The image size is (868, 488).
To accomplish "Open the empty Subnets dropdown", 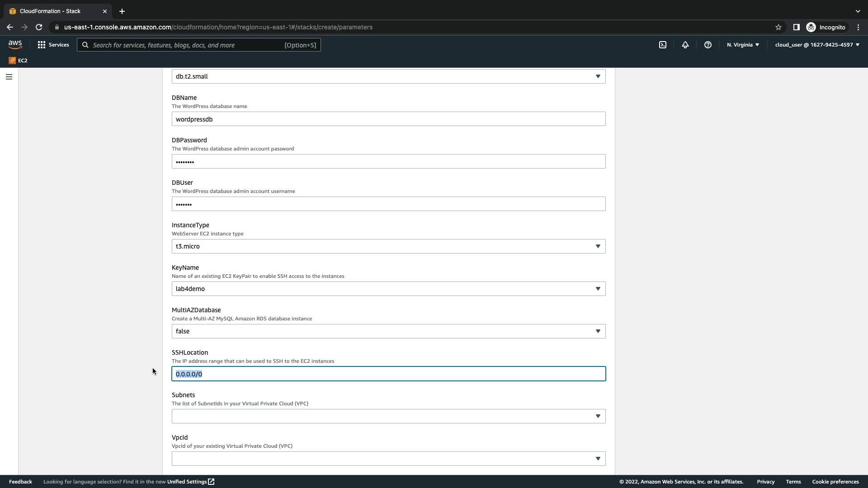I will [388, 416].
